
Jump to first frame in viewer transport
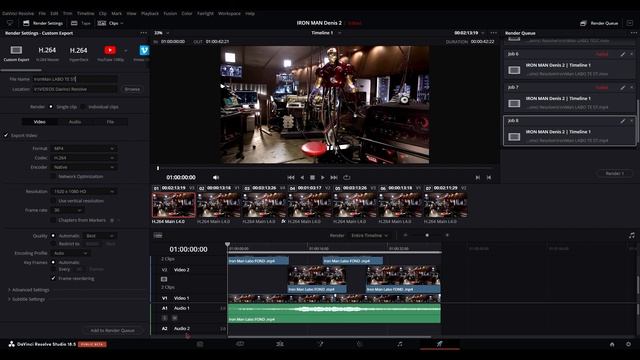click(x=291, y=178)
